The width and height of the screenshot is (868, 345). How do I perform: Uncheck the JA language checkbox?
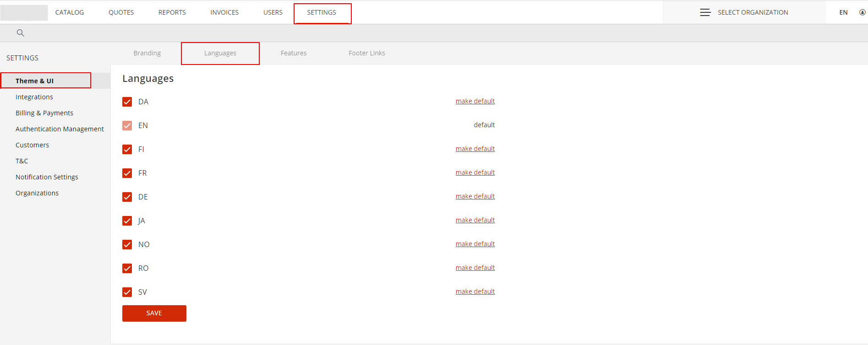pos(127,221)
